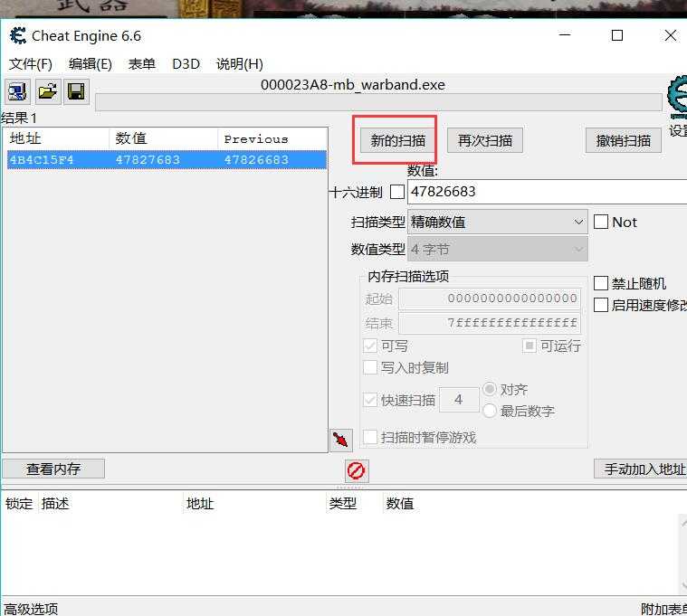Click the open folder toolbar icon
The width and height of the screenshot is (687, 616).
pos(47,92)
